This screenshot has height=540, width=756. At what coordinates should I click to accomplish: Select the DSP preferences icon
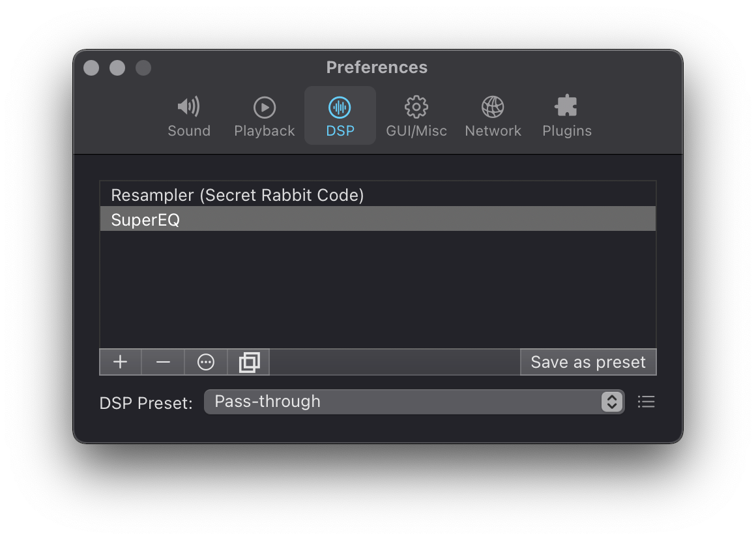click(x=340, y=115)
